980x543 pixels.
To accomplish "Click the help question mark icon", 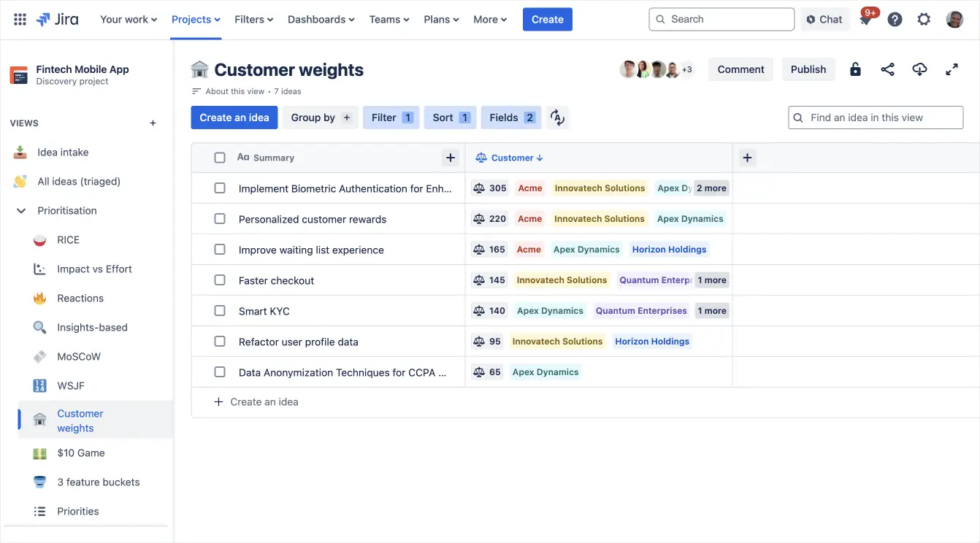I will 895,20.
